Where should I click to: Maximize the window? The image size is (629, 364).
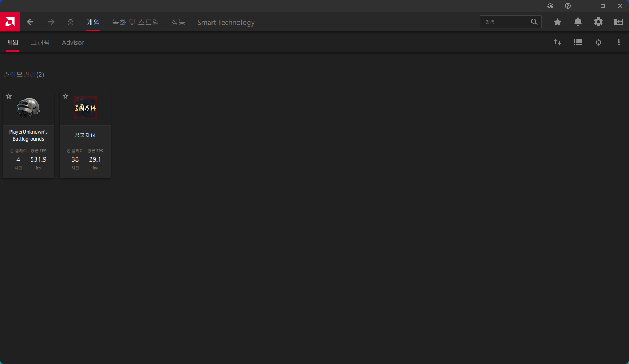(x=603, y=6)
